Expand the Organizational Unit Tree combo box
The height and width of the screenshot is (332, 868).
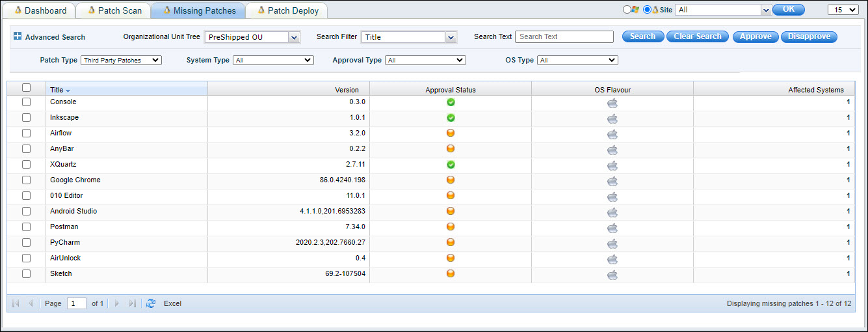[294, 37]
